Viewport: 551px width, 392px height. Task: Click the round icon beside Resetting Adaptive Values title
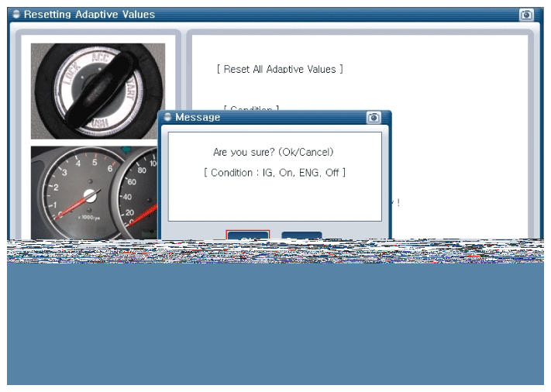16,15
